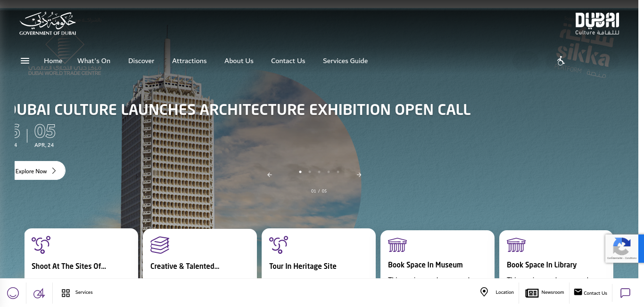644x307 pixels.
Task: Click the envelope icon for Contact Us
Action: [x=578, y=292]
